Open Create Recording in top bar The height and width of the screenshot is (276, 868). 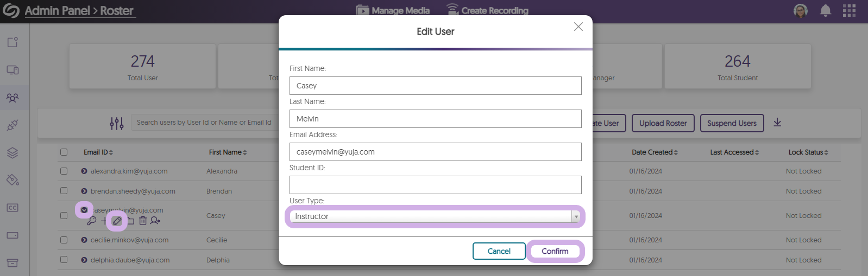(487, 10)
